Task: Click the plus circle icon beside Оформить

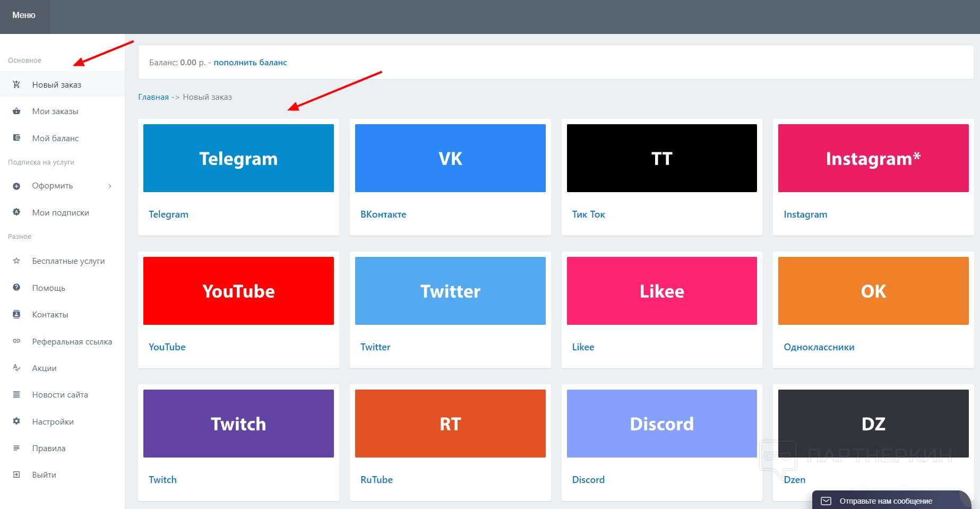Action: [16, 186]
